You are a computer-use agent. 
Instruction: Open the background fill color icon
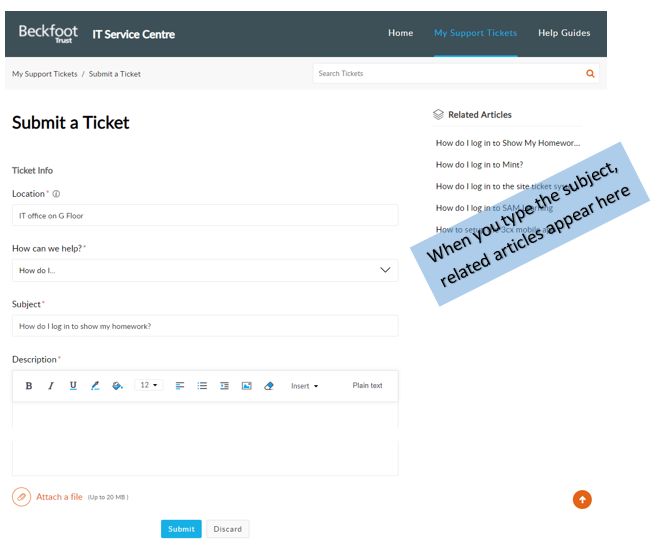tap(118, 386)
